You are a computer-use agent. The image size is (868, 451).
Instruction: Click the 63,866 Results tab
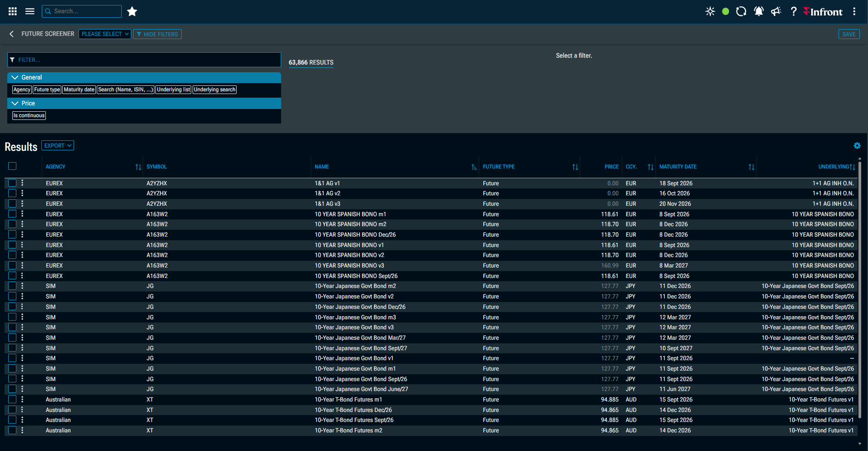(311, 63)
